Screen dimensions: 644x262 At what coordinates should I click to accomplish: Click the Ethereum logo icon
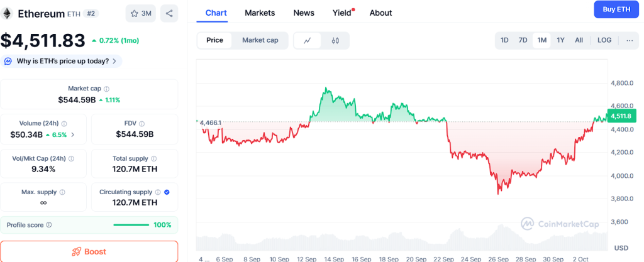pyautogui.click(x=8, y=13)
